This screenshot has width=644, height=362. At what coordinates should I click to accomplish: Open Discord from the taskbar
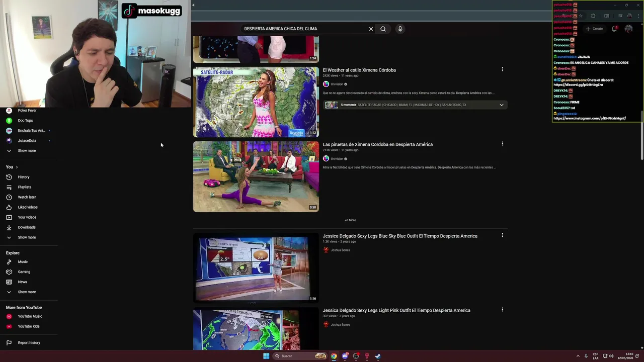345,356
